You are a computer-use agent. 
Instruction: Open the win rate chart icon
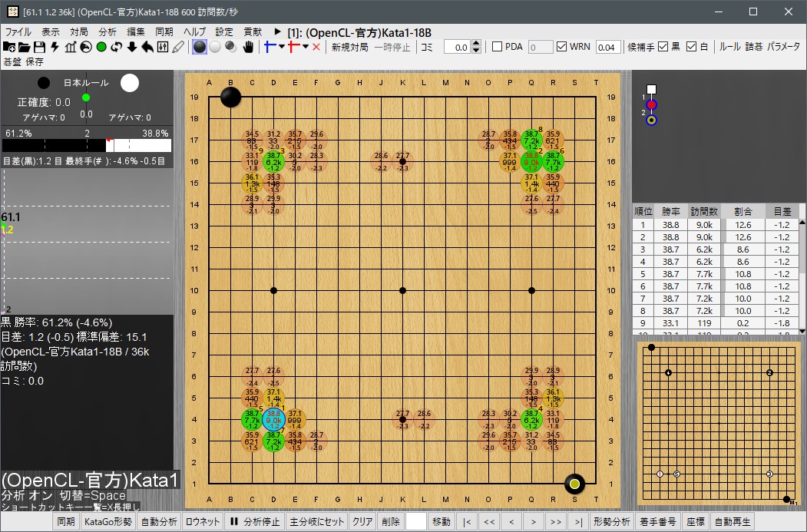(71, 47)
